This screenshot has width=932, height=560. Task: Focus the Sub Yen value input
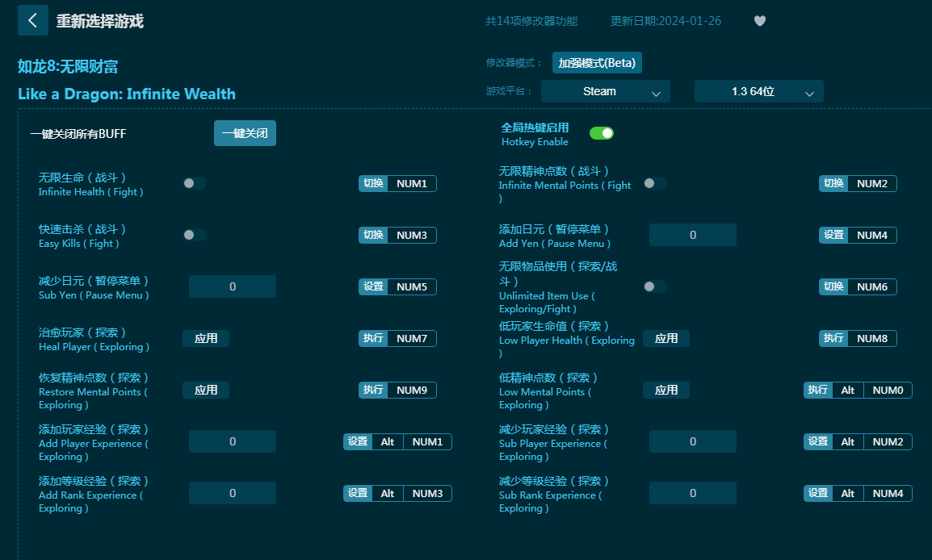232,286
